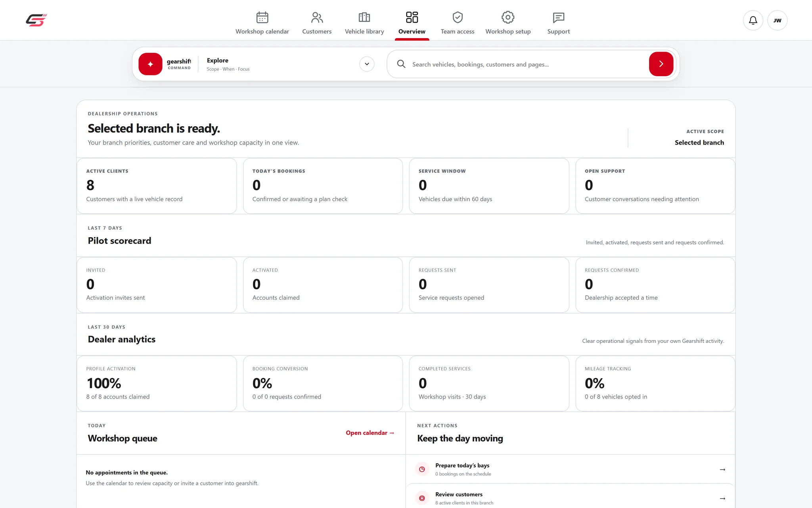Open the Workshop calendar icon
The width and height of the screenshot is (812, 508).
pyautogui.click(x=262, y=17)
